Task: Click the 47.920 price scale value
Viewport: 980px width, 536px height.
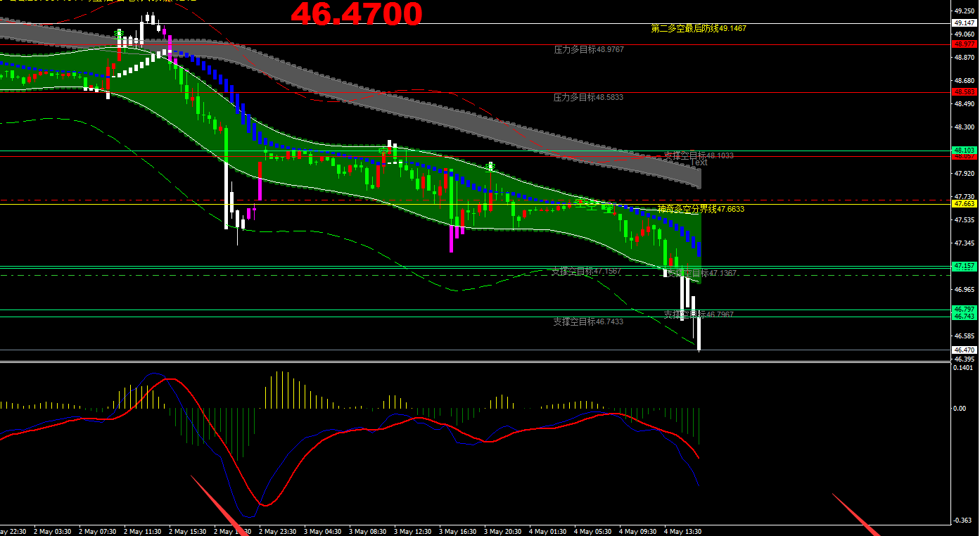Action: coord(964,173)
